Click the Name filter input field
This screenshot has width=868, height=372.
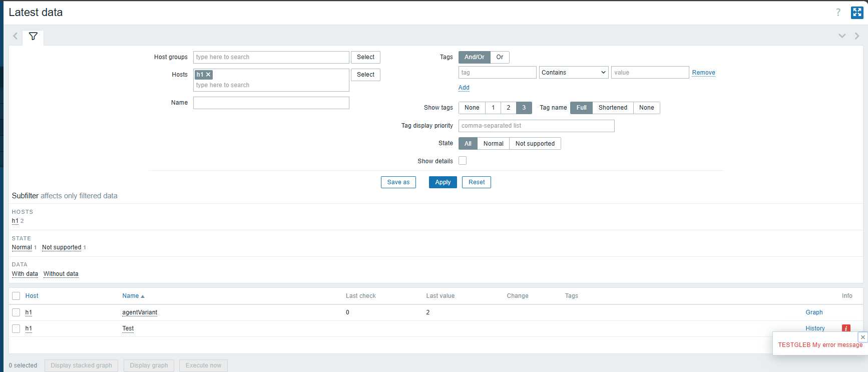click(x=271, y=103)
